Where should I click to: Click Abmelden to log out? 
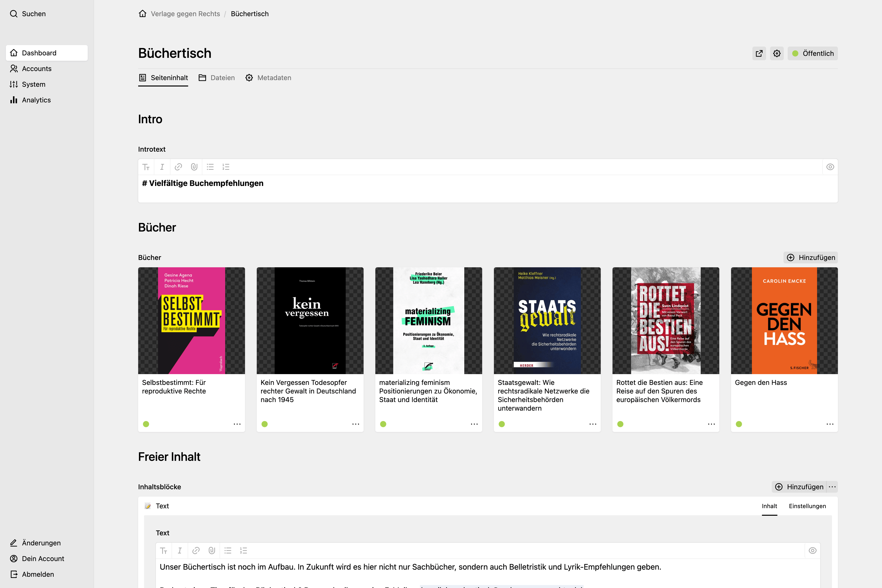coord(47,574)
